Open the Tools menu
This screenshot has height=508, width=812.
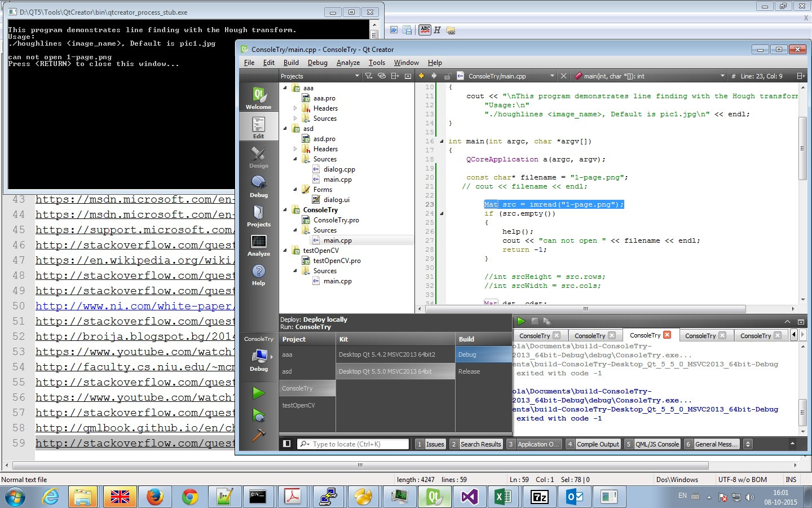point(377,63)
